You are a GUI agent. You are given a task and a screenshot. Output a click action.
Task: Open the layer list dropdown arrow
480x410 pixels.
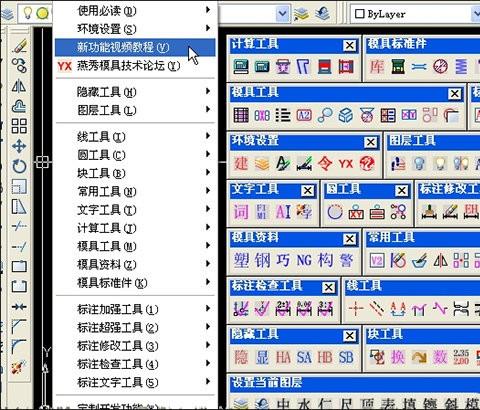pyautogui.click(x=282, y=13)
